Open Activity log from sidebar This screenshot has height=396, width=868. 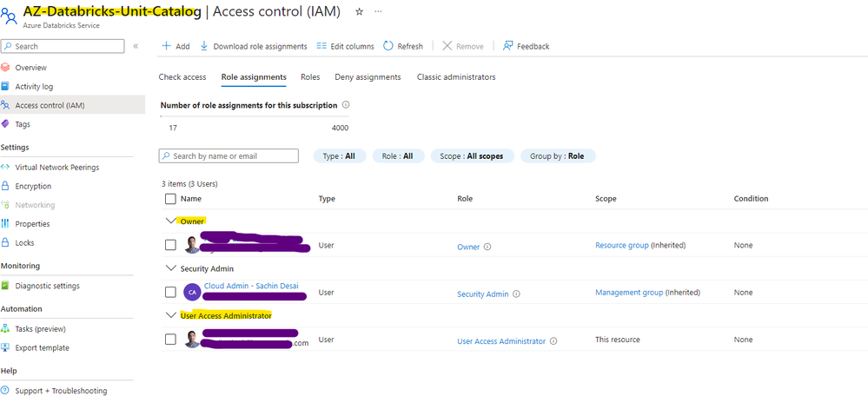click(x=34, y=87)
